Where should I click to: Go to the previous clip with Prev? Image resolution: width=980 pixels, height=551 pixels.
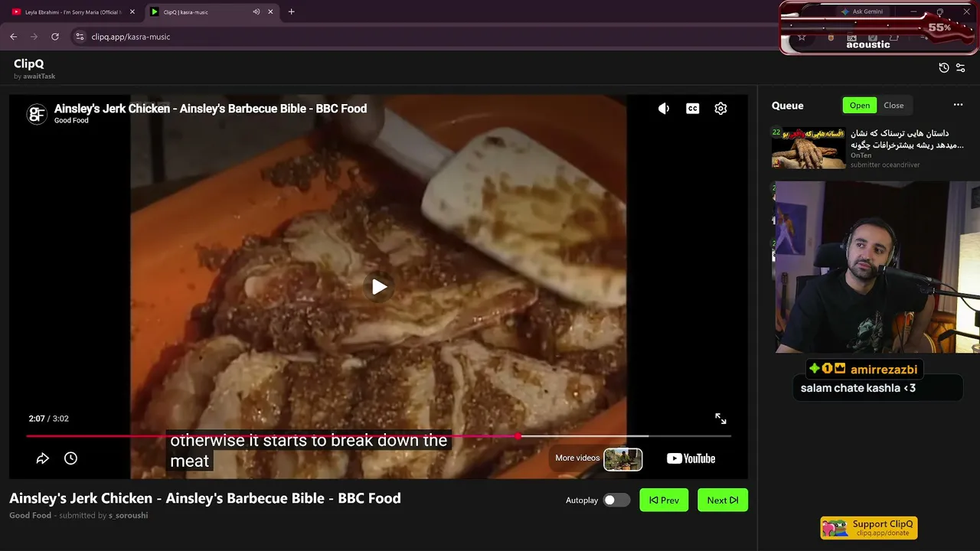tap(664, 500)
